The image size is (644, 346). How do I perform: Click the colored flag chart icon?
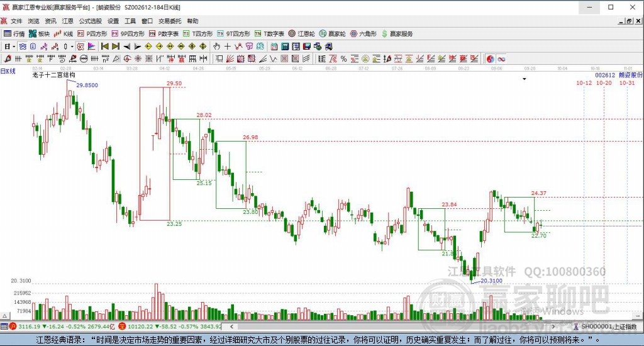pos(92,47)
